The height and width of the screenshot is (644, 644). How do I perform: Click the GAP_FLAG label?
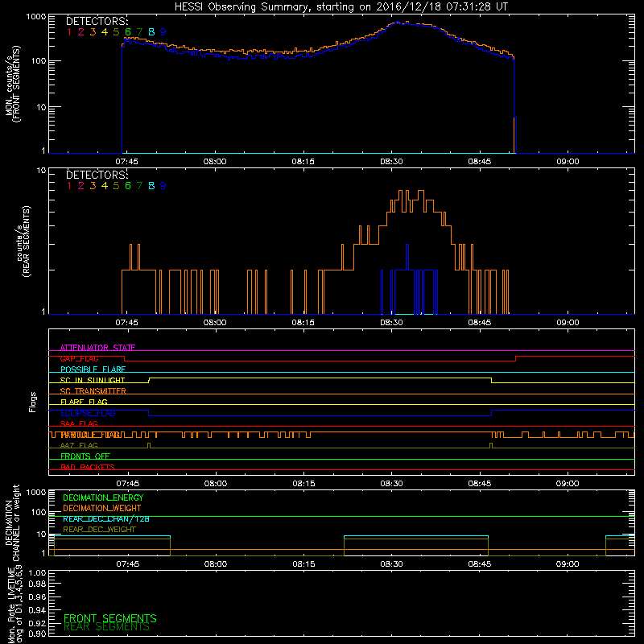coord(79,358)
